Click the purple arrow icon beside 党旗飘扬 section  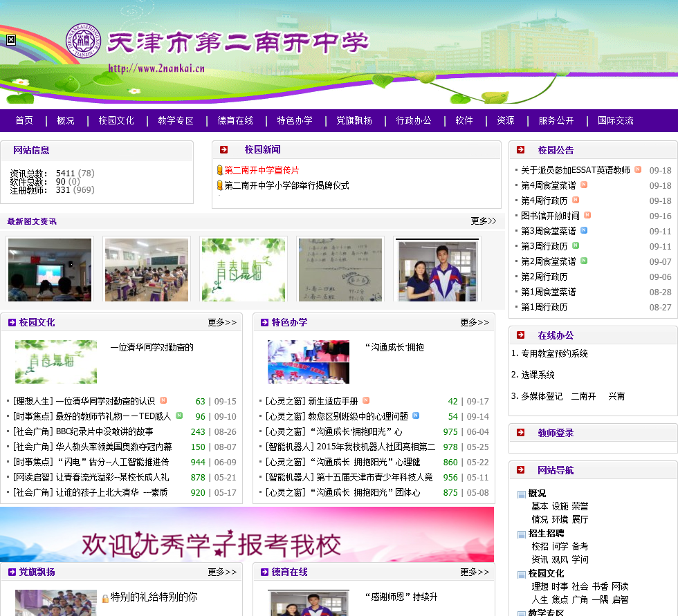point(12,572)
